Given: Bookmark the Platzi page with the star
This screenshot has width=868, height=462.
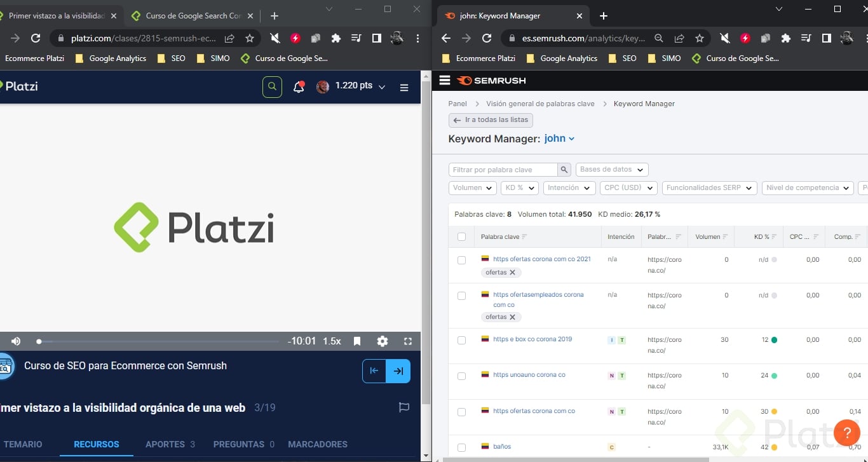Looking at the screenshot, I should coord(250,38).
